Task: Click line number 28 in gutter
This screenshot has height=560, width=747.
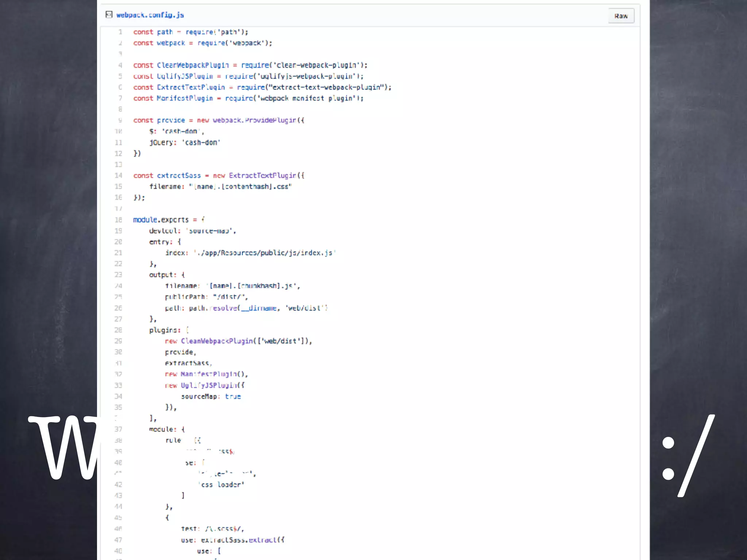Action: (x=119, y=330)
